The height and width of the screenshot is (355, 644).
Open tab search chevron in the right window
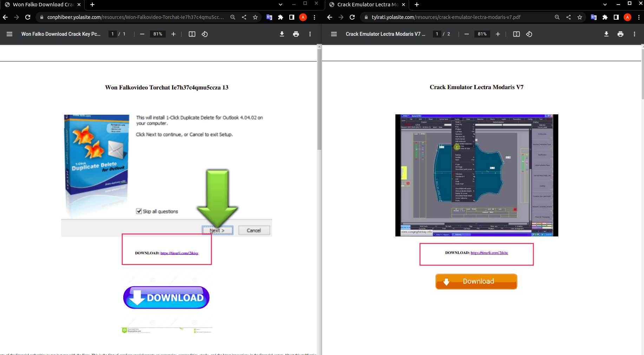click(x=605, y=5)
